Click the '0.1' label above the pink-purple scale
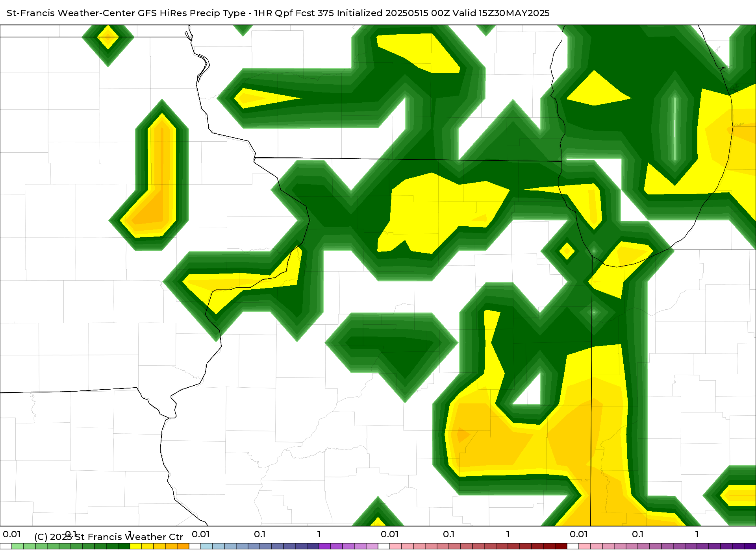This screenshot has height=551, width=756. (638, 534)
